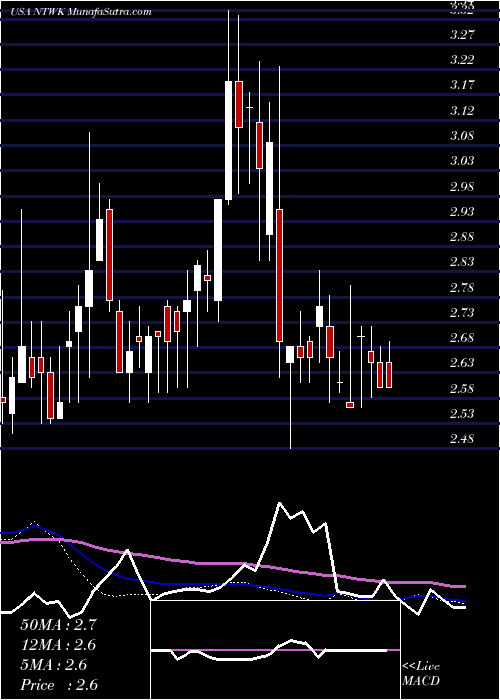Click the 2.68 price level label
500x700 pixels.
[462, 338]
